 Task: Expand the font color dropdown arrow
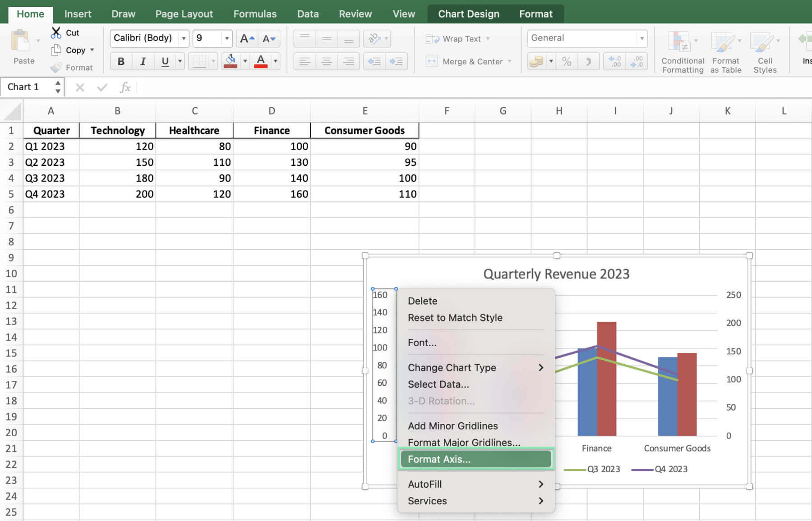[275, 61]
